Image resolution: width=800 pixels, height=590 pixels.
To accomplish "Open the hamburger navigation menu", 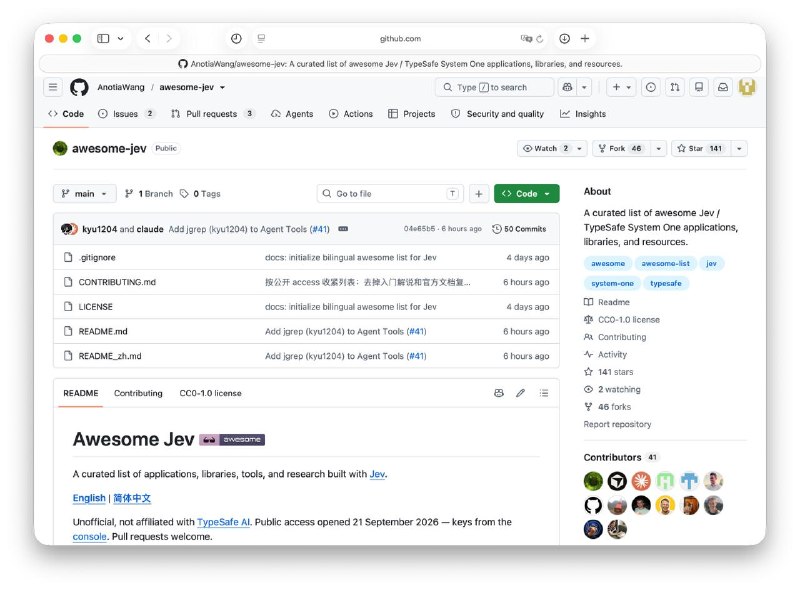I will click(x=53, y=87).
